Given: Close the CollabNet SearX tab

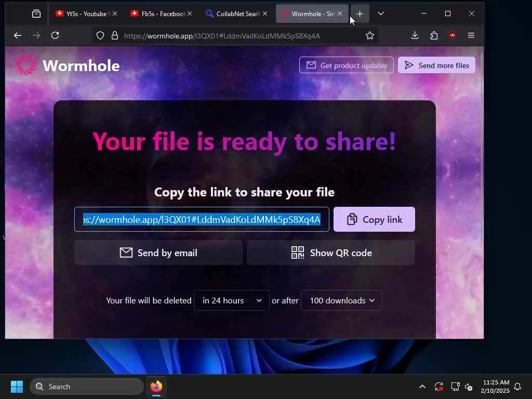Looking at the screenshot, I should 265,14.
